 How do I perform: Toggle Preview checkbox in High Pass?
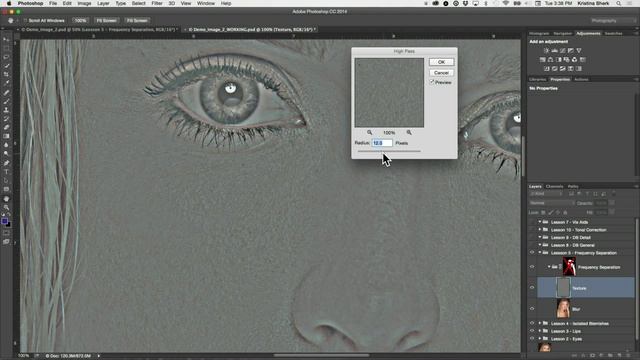click(x=432, y=82)
